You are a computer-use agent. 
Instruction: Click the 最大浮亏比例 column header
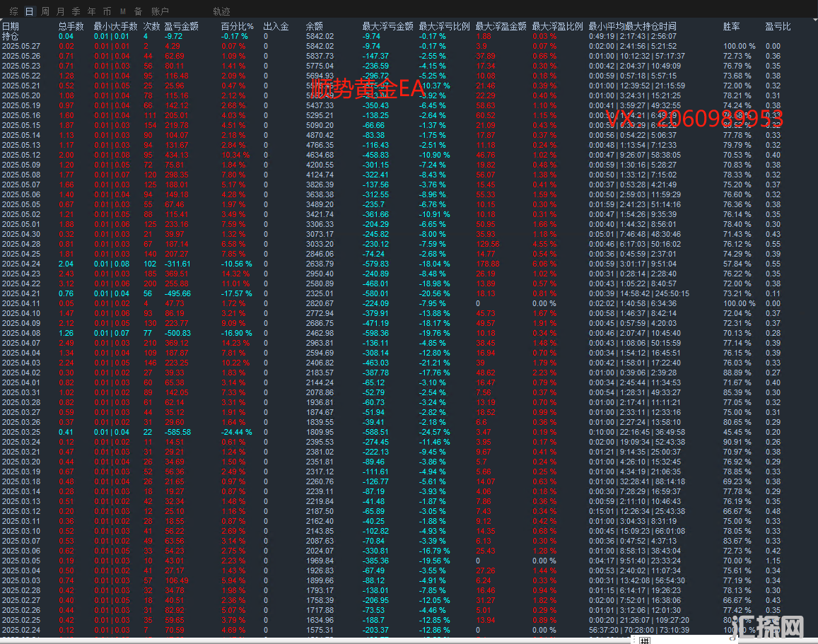coord(445,26)
